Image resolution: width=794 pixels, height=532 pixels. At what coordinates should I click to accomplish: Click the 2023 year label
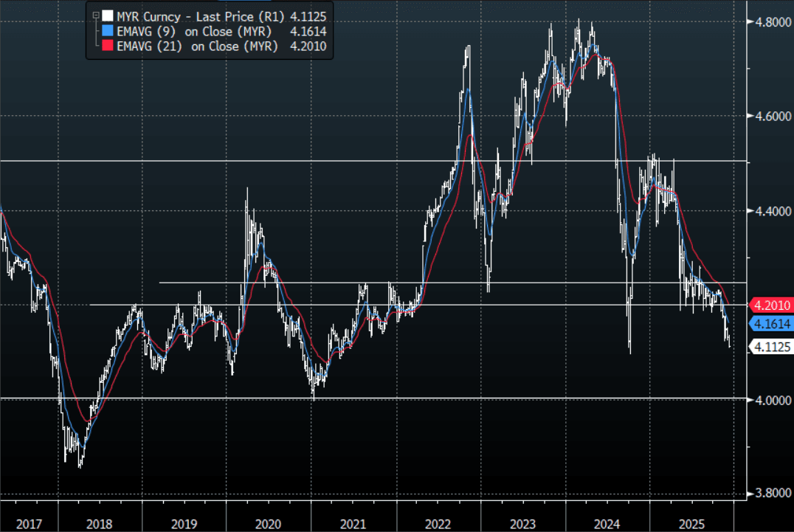pos(522,524)
